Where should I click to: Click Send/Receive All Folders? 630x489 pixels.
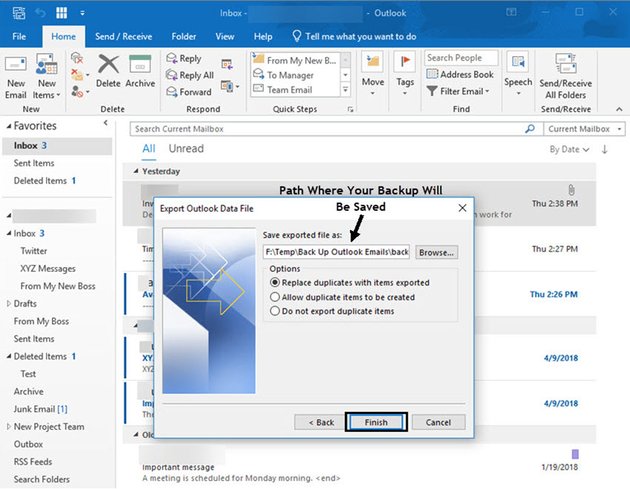pos(566,76)
